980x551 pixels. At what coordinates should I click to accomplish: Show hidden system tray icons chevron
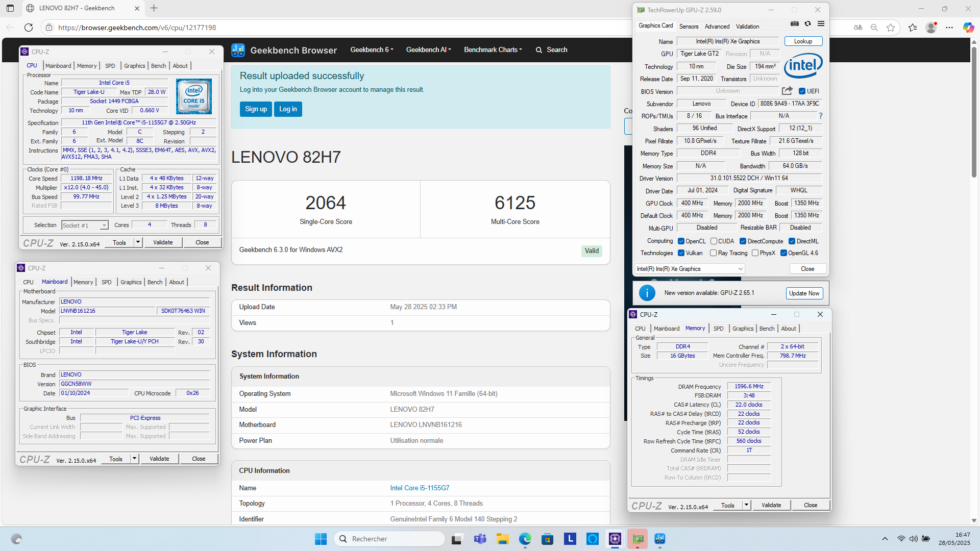885,539
